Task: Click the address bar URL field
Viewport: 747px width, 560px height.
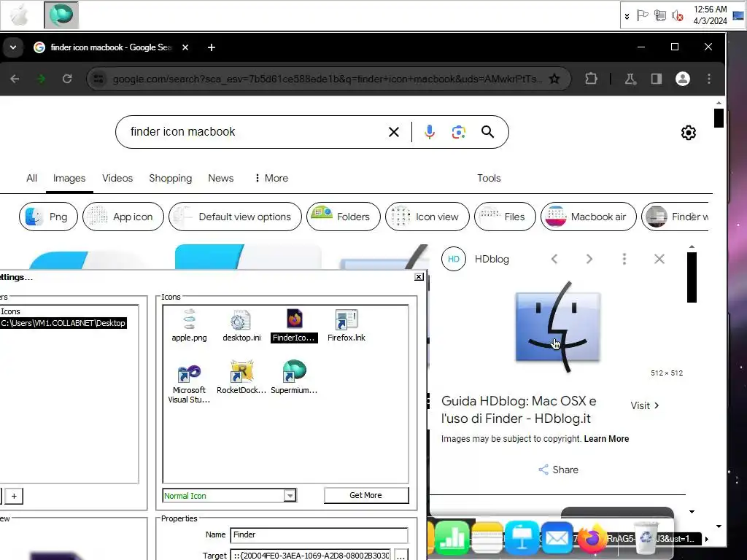Action: tap(326, 79)
